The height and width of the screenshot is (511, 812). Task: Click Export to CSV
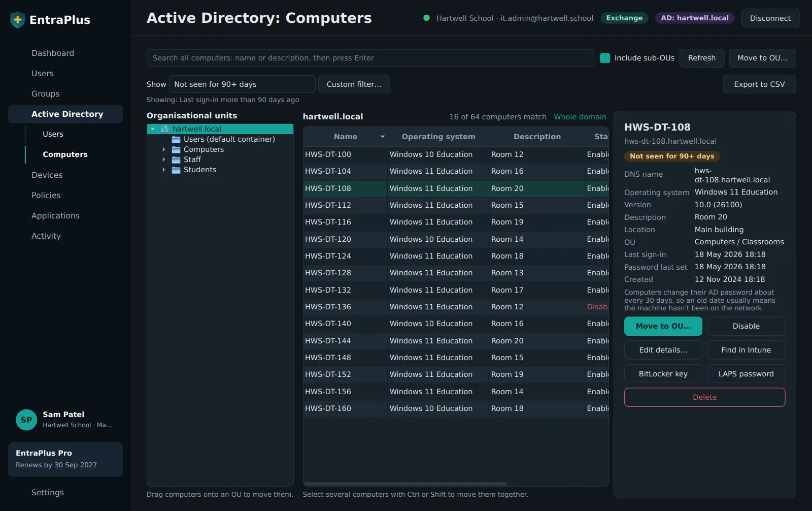click(759, 84)
